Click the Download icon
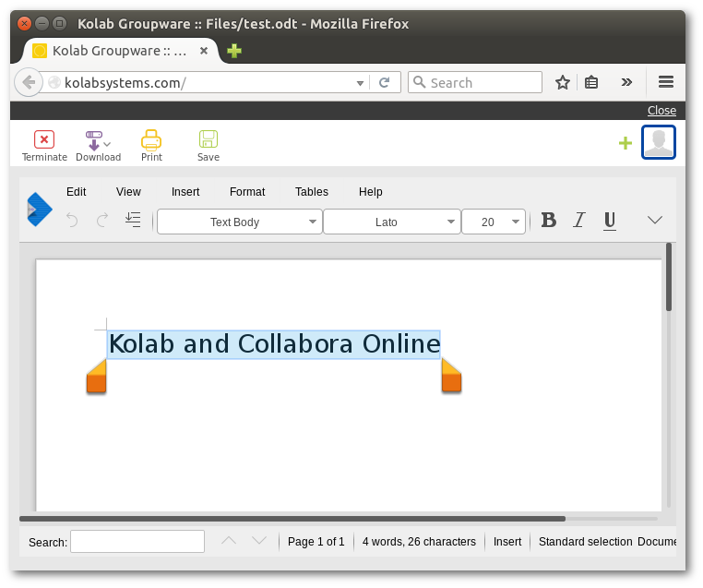Image resolution: width=703 pixels, height=588 pixels. (93, 140)
